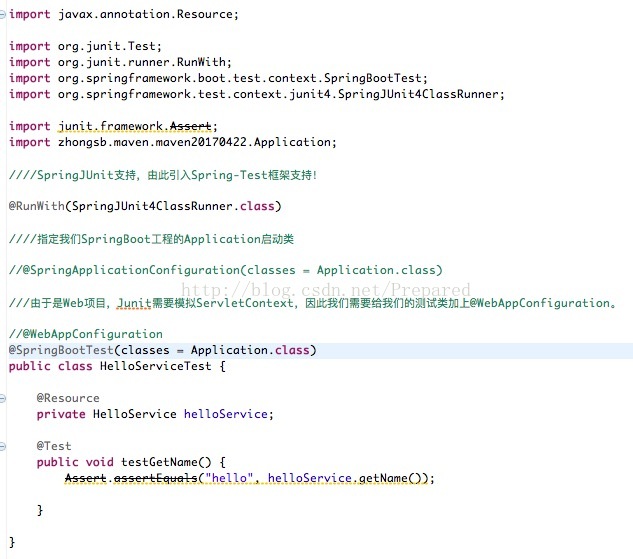Click the 'public void' keywords
This screenshot has width=633, height=559.
pyautogui.click(x=75, y=462)
